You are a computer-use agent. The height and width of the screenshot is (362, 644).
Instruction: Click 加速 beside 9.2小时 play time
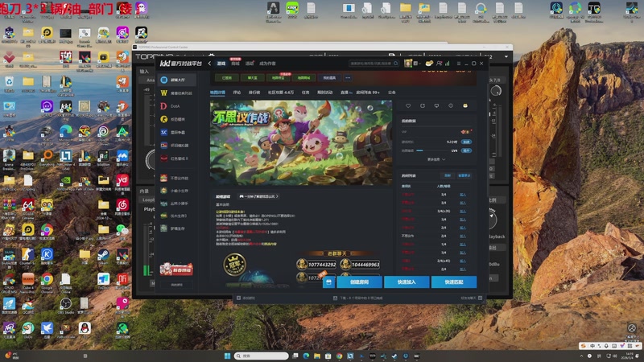(466, 142)
